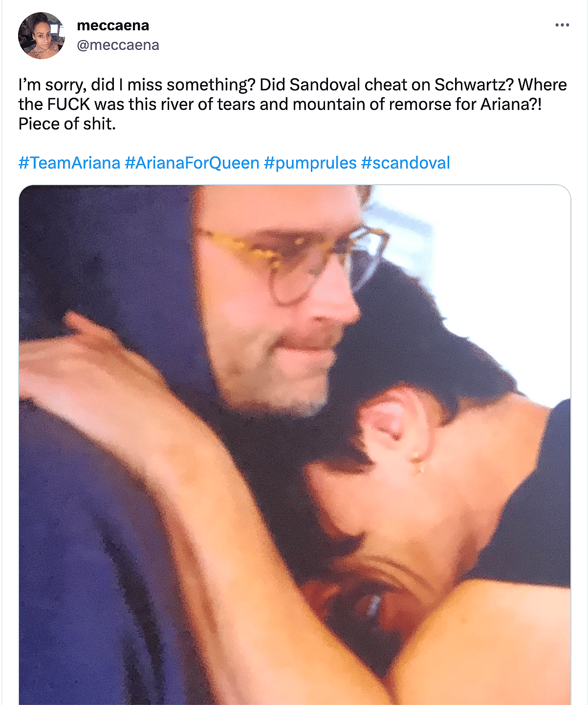Open the tweet options via the three-dot icon

pyautogui.click(x=561, y=24)
